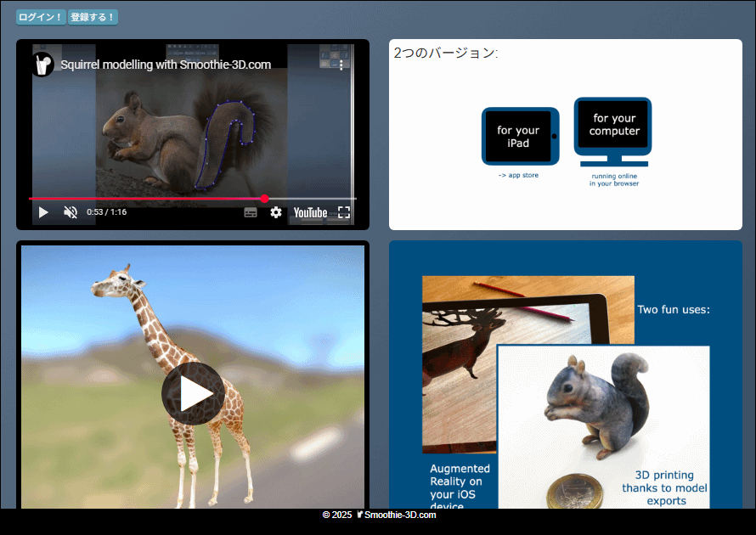756x535 pixels.
Task: Open the video title Squirrel modelling link
Action: pyautogui.click(x=166, y=65)
